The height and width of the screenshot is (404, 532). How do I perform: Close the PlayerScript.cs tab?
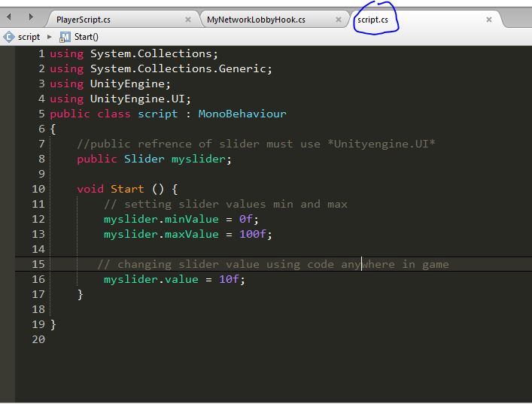(188, 20)
